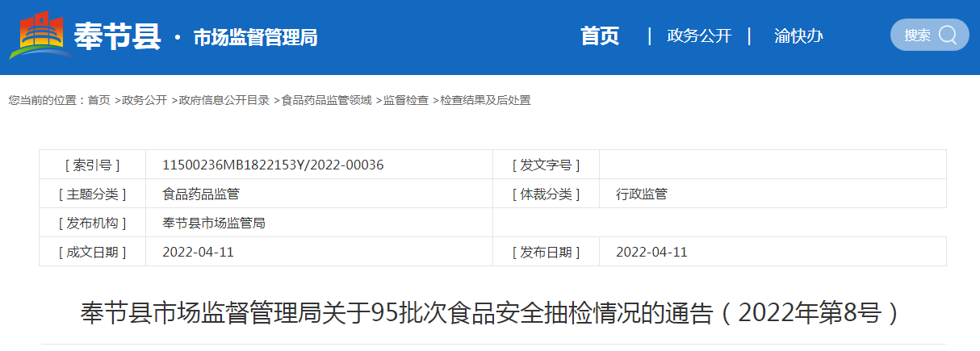
Task: Open breadcrumb link 政务公开
Action: point(144,100)
